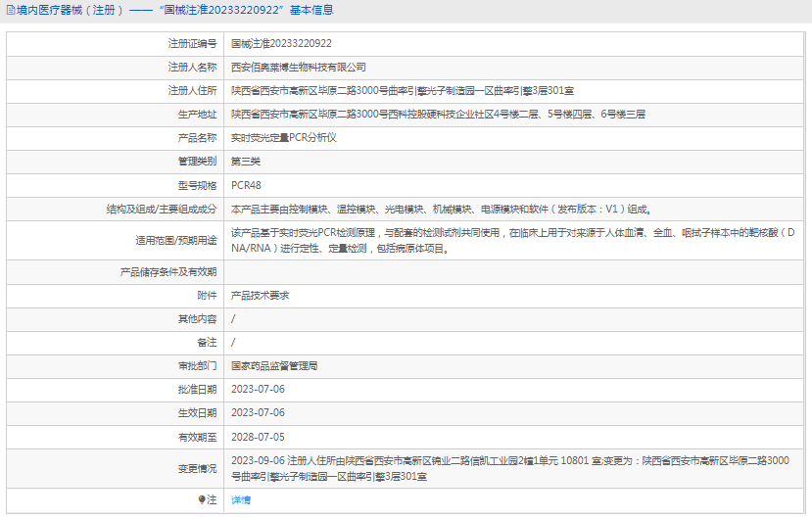This screenshot has width=812, height=519.
Task: Click management category value 第三类
Action: [x=246, y=162]
